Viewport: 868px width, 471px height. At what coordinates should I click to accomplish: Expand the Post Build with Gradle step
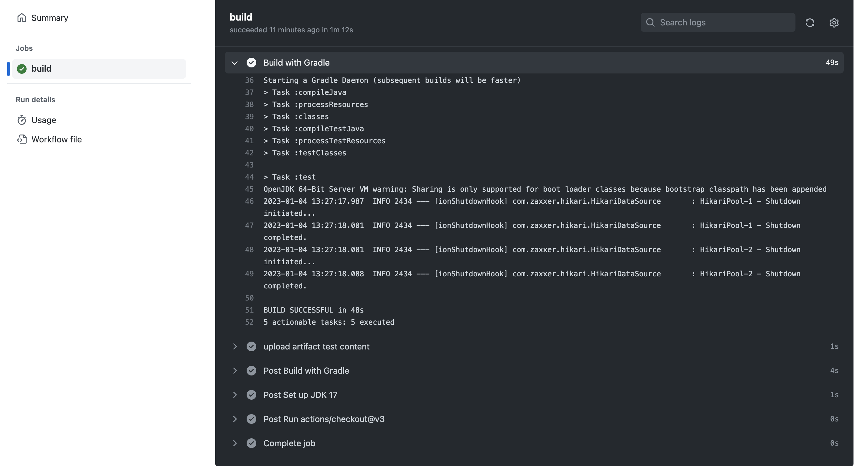pyautogui.click(x=235, y=371)
